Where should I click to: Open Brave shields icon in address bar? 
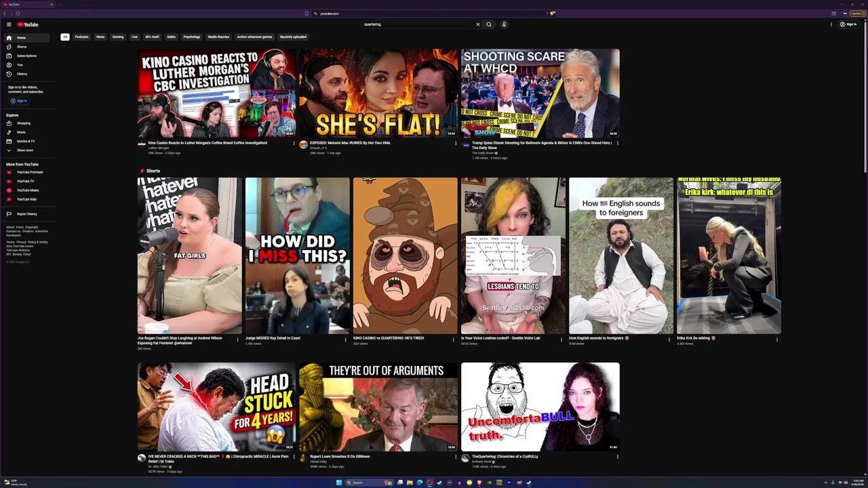[553, 14]
